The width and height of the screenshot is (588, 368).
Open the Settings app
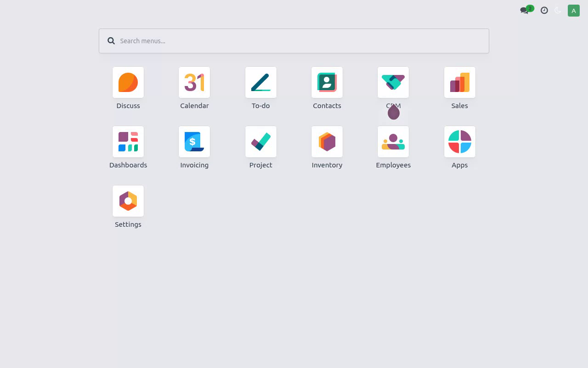pyautogui.click(x=128, y=201)
